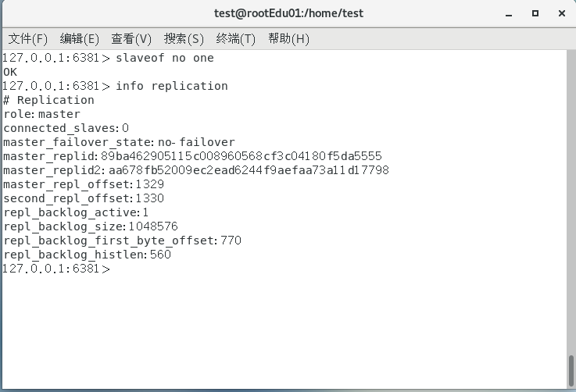This screenshot has width=576, height=392.
Task: Click the master_replid hash value
Action: [x=241, y=156]
